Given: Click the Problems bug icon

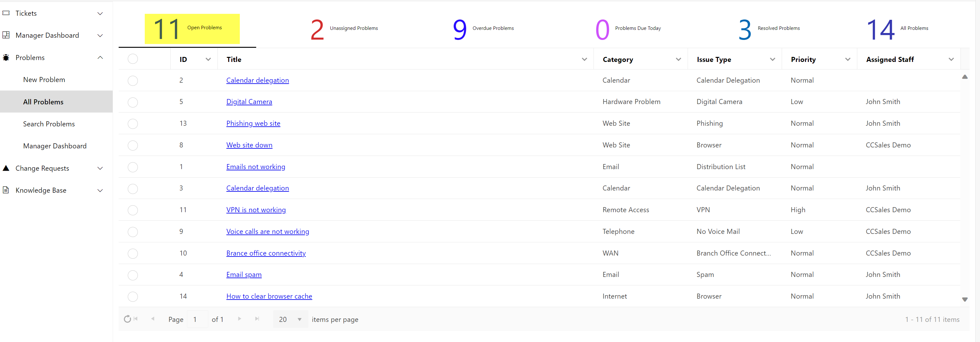Looking at the screenshot, I should pyautogui.click(x=6, y=58).
